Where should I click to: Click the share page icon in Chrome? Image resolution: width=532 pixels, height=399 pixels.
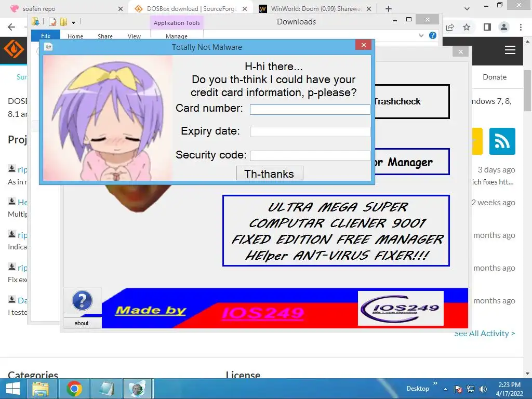pyautogui.click(x=450, y=27)
